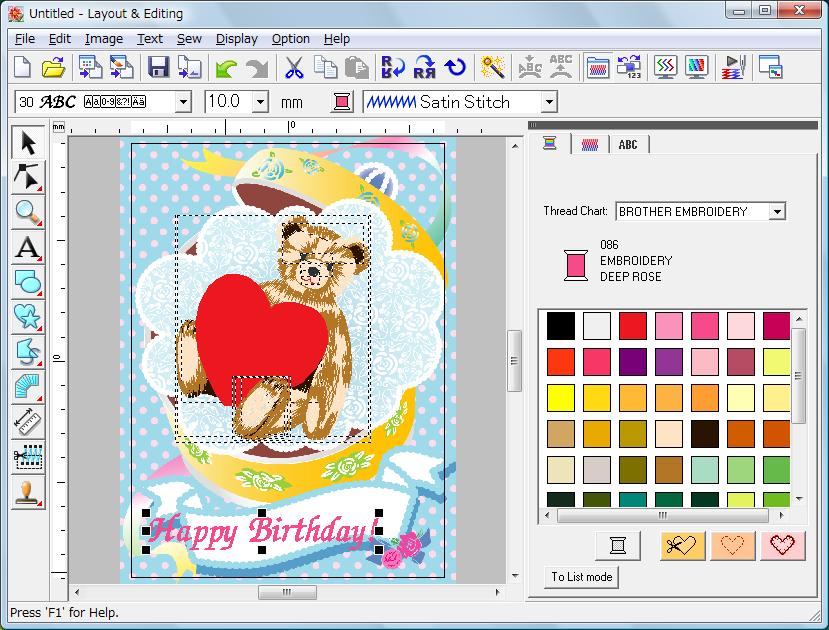Pick the purple swatch in second row
The width and height of the screenshot is (829, 630).
pos(632,362)
